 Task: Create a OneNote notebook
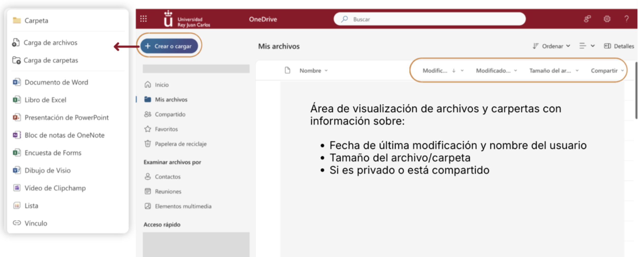tap(64, 135)
